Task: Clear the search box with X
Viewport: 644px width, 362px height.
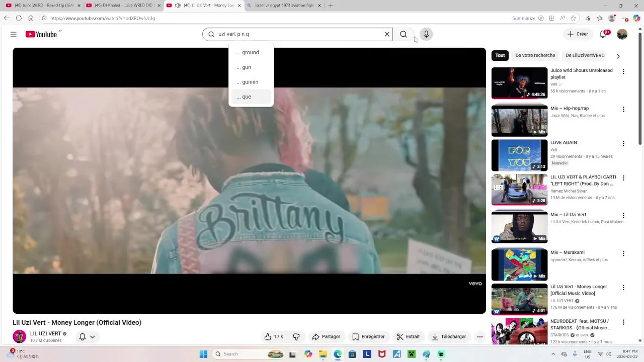Action: pyautogui.click(x=387, y=34)
